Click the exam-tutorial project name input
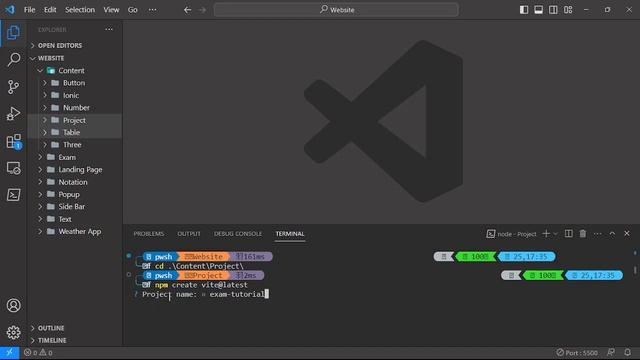 click(237, 294)
